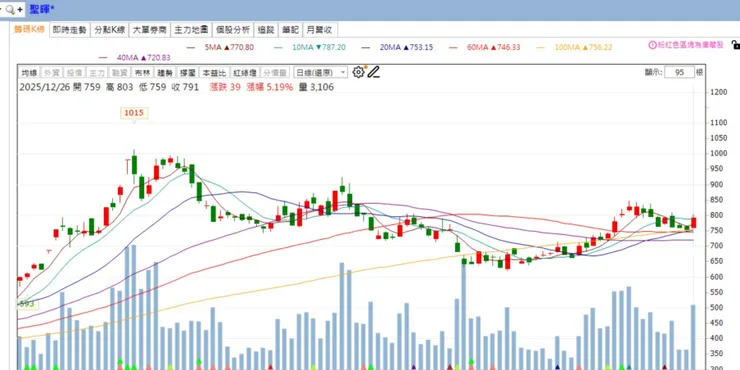Toggle the 外資 indicator button

point(52,73)
